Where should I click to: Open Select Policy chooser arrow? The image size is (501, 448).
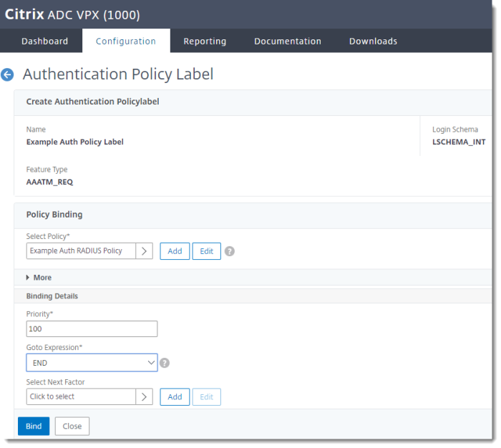(x=144, y=251)
